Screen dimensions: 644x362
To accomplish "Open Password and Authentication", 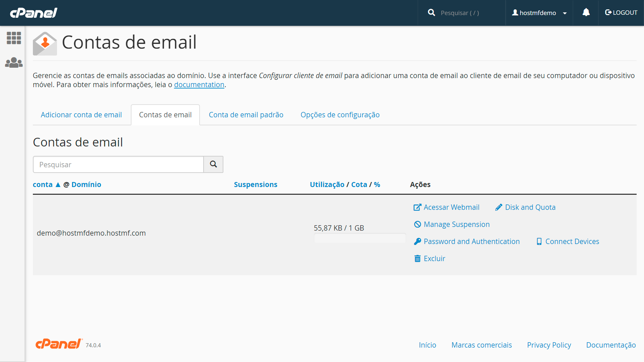I will (467, 241).
